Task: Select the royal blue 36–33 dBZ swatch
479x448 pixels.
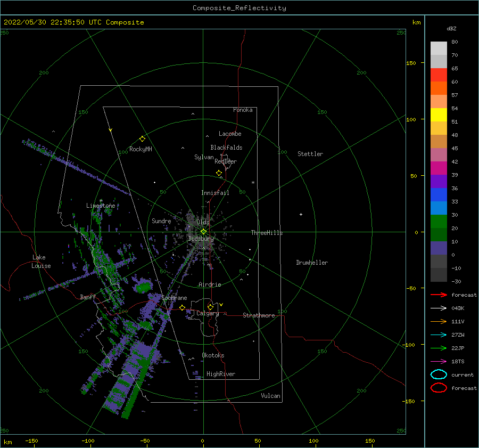Action: (439, 195)
